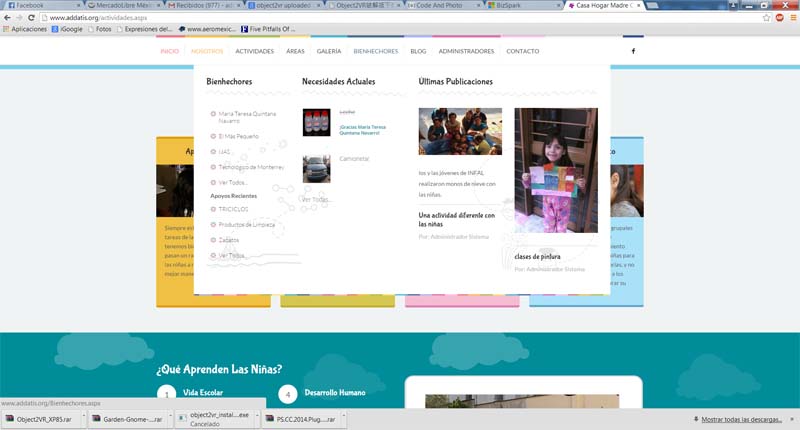Viewport: 800px width, 430px height.
Task: Open the Tecnológico de Monterrey benefactor link
Action: [251, 166]
